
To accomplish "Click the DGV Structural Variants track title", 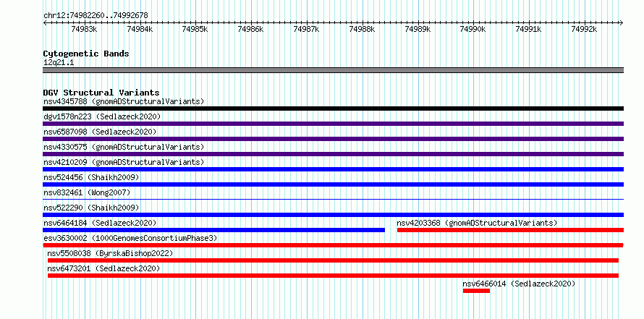I will point(101,93).
